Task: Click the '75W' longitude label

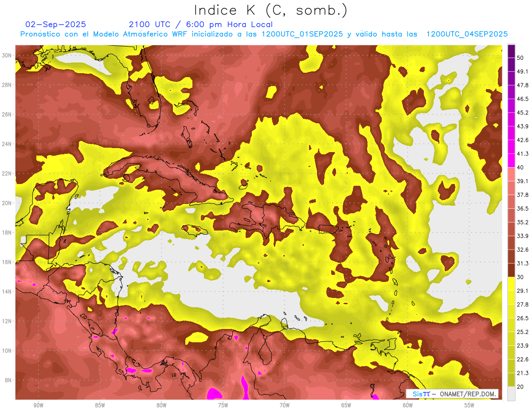Action: tap(223, 405)
